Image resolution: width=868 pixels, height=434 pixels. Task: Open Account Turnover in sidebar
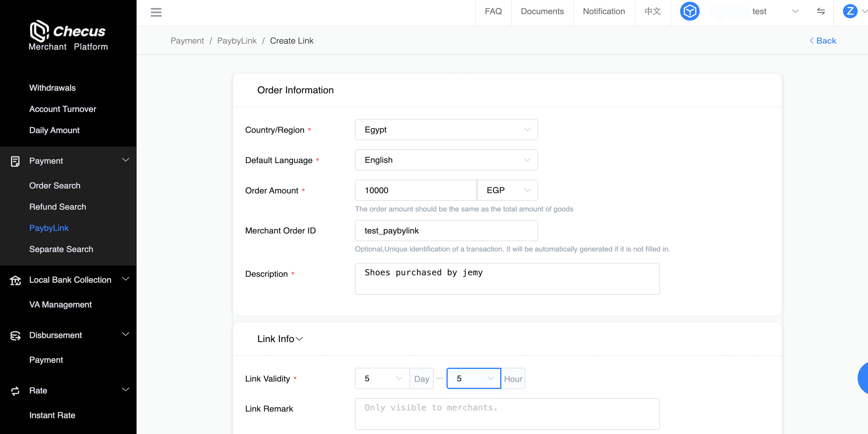(63, 109)
